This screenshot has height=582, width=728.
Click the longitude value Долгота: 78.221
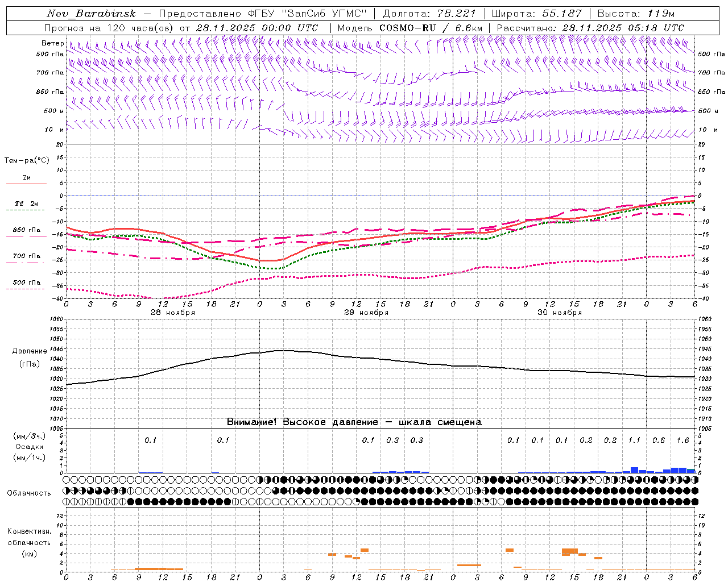pyautogui.click(x=429, y=14)
